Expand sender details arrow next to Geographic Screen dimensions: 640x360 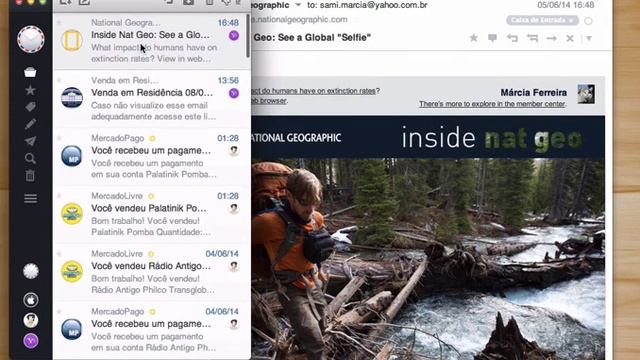tap(298, 5)
